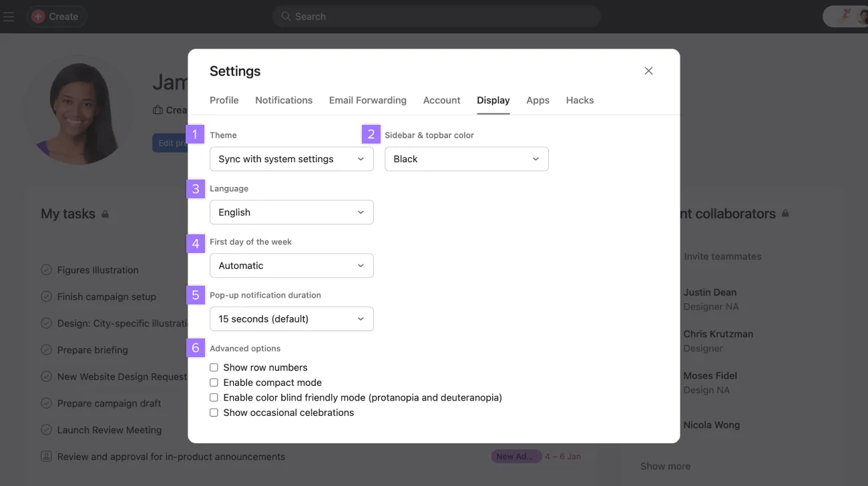868x486 pixels.
Task: Click the lock icon beside My tasks
Action: click(x=105, y=213)
